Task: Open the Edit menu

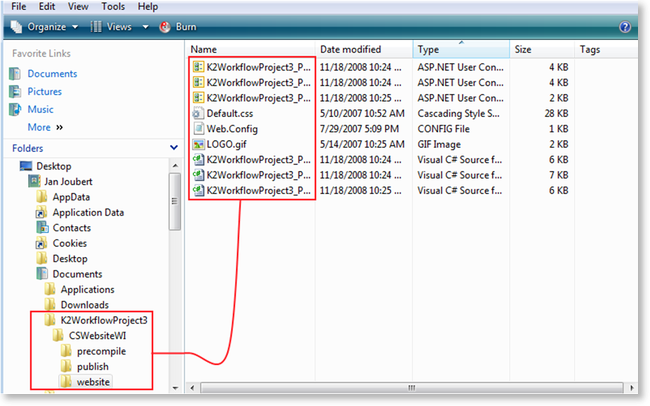Action: tap(47, 7)
